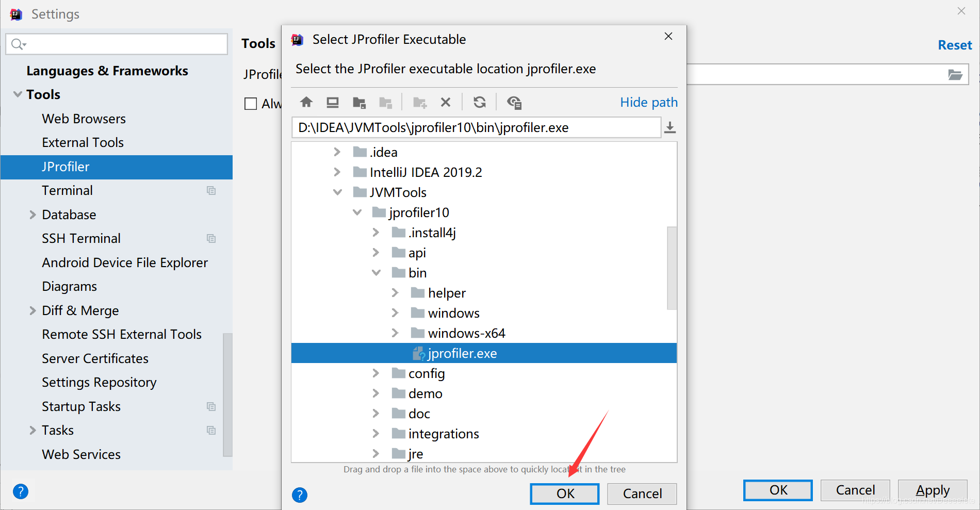Image resolution: width=980 pixels, height=510 pixels.
Task: Expand the config folder arrow
Action: 376,373
